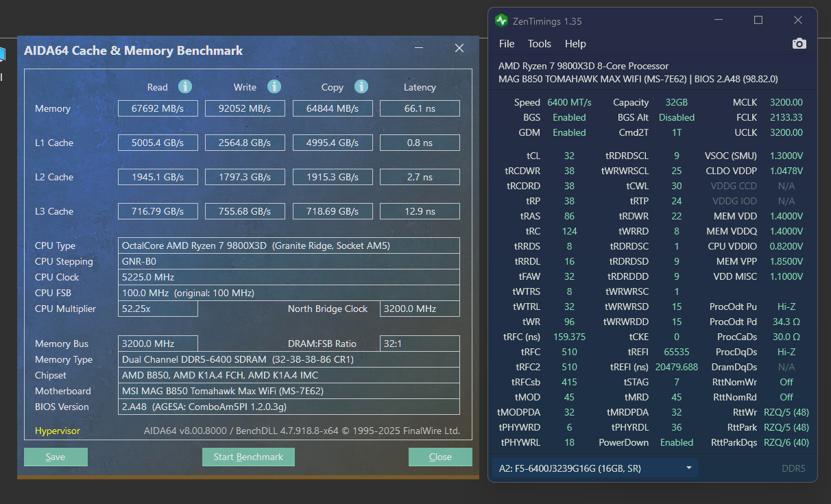Click the PowerDown Enabled value

[x=677, y=442]
